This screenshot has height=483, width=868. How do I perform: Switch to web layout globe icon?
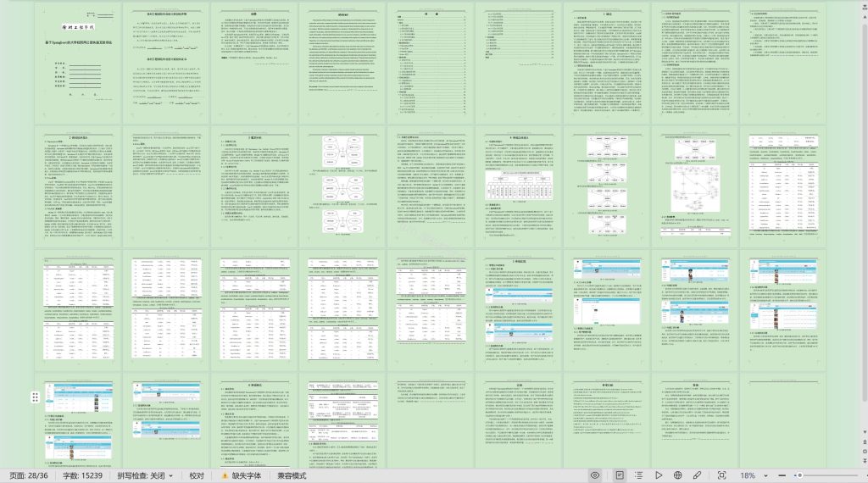click(x=677, y=475)
